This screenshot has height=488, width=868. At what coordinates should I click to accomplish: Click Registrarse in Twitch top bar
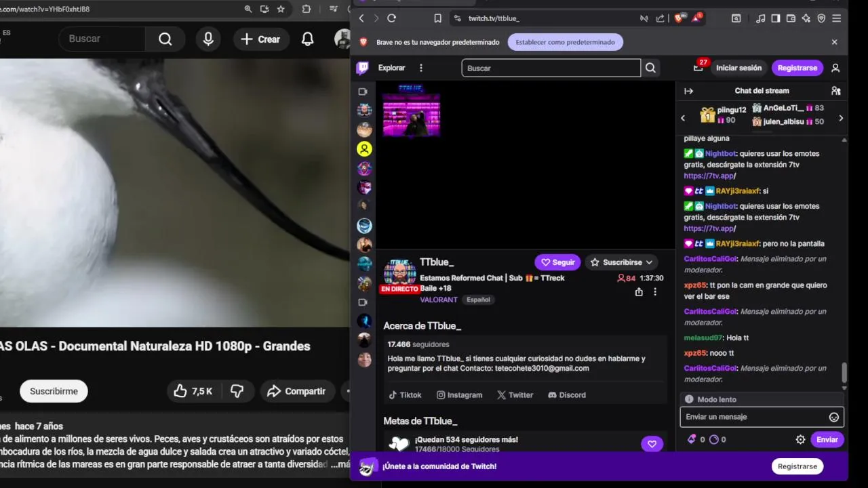pos(797,68)
